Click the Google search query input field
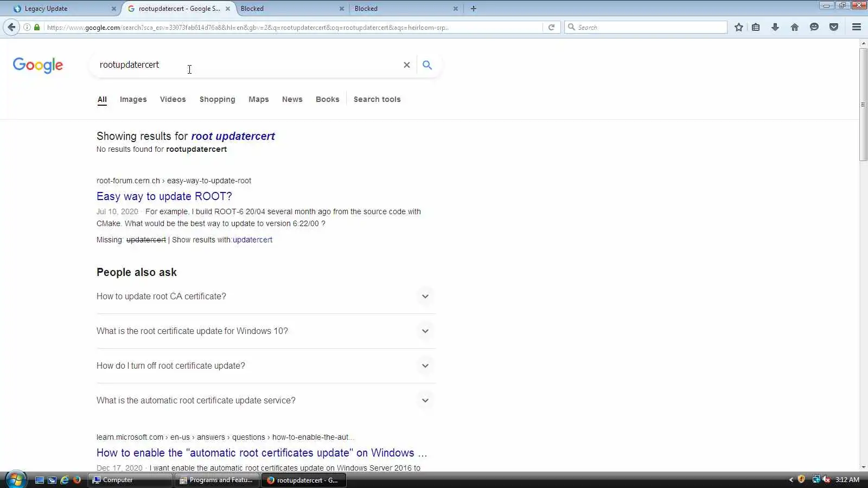Screen dimensions: 868x488 247,65
